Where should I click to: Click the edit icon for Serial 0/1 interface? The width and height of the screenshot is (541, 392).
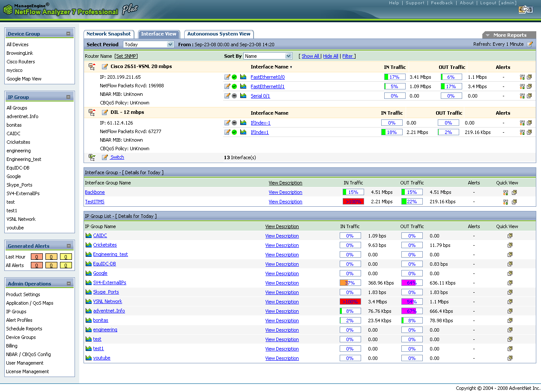tap(227, 96)
